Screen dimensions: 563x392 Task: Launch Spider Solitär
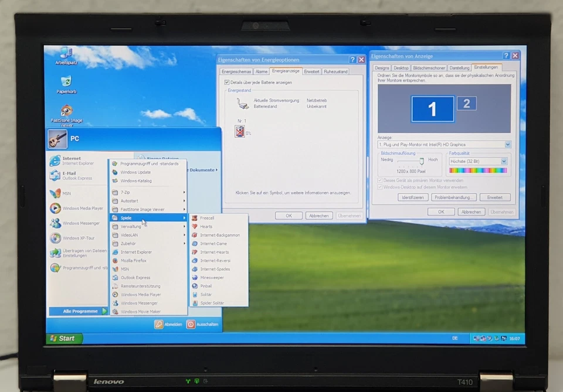click(212, 303)
